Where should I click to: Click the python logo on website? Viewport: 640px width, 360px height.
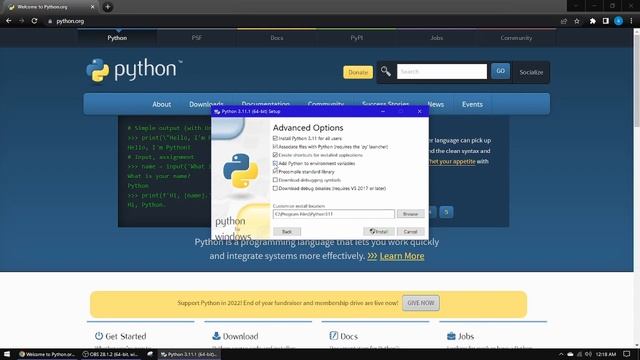click(x=134, y=70)
